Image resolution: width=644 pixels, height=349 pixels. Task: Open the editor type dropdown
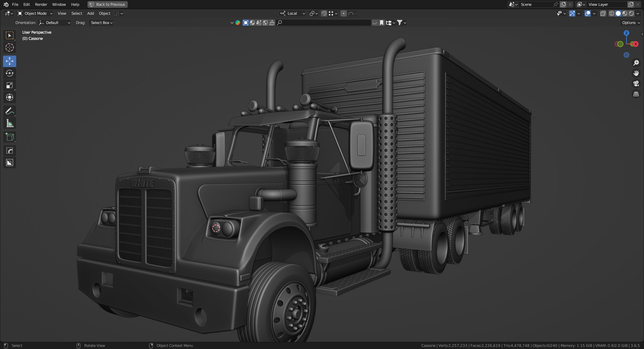[9, 13]
